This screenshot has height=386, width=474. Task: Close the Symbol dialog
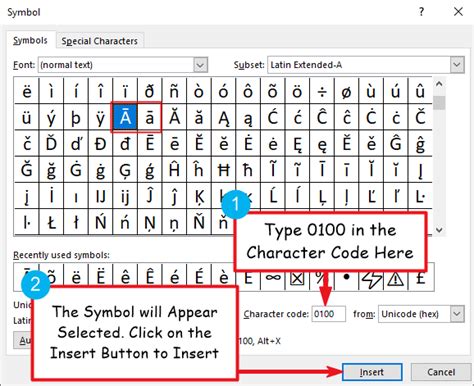pos(458,12)
